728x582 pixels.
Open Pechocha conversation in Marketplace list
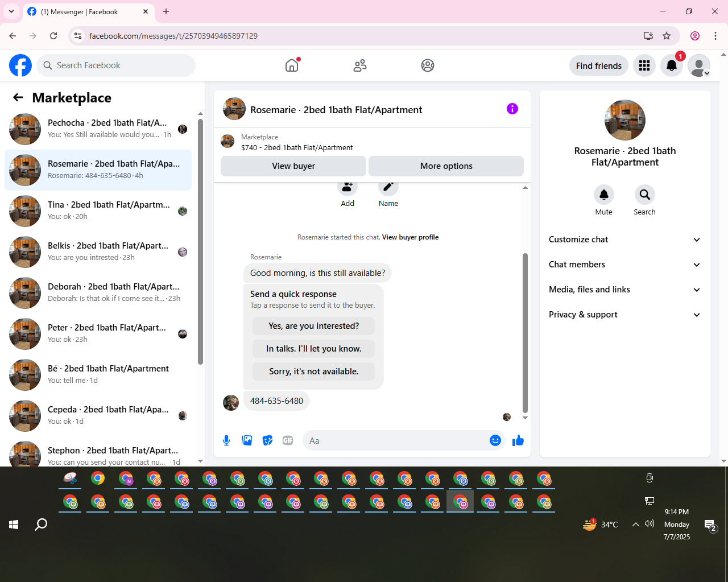click(x=98, y=129)
